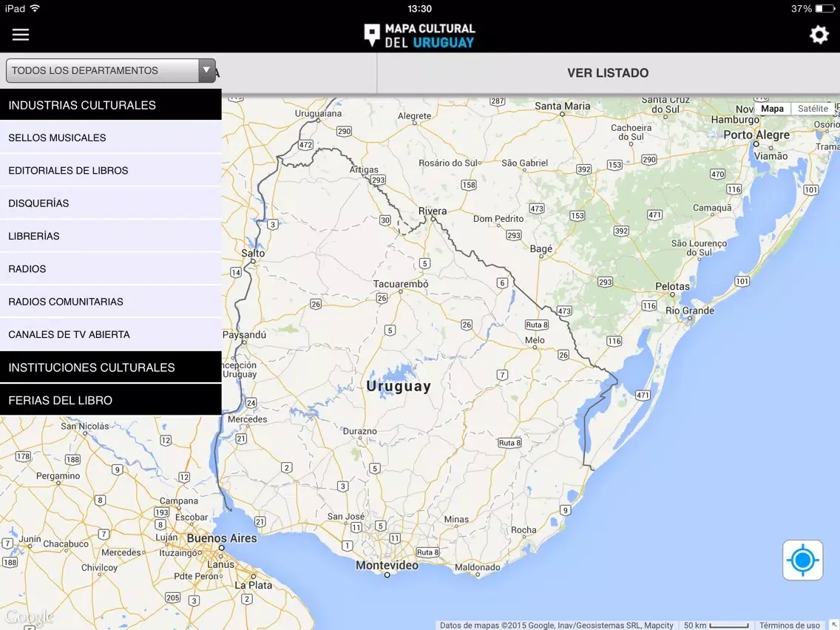Viewport: 840px width, 630px height.
Task: Collapse the Industrias Culturales section
Action: coord(110,105)
